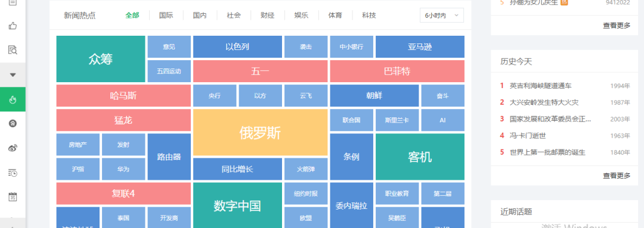Open the Weibo sidebar icon

tap(13, 148)
